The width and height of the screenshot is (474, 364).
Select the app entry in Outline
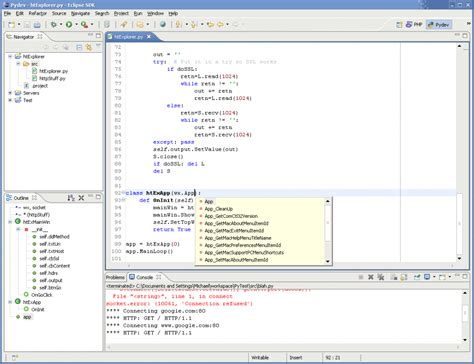pos(27,317)
